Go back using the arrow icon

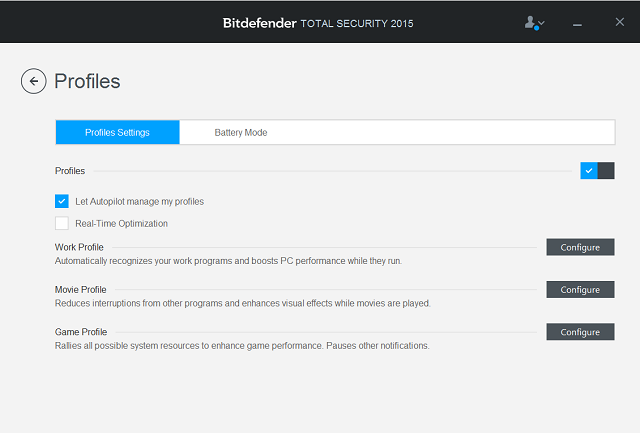click(x=33, y=81)
